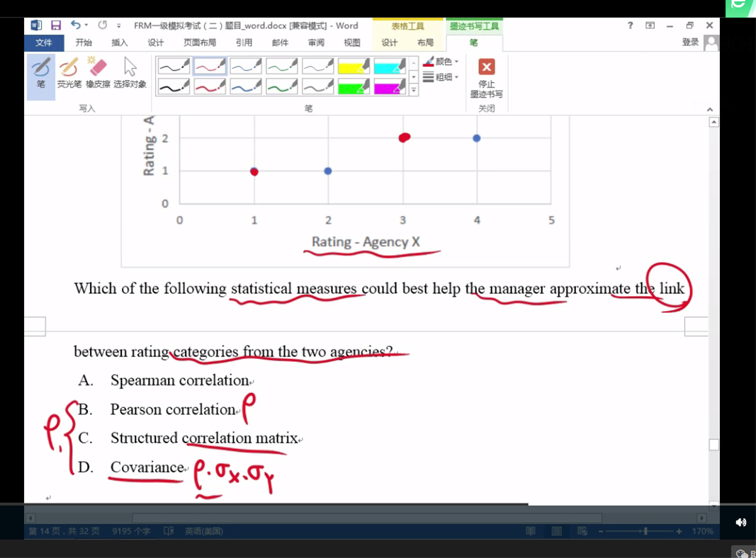756x558 pixels.
Task: Choose the thick blue pen style
Action: click(246, 86)
